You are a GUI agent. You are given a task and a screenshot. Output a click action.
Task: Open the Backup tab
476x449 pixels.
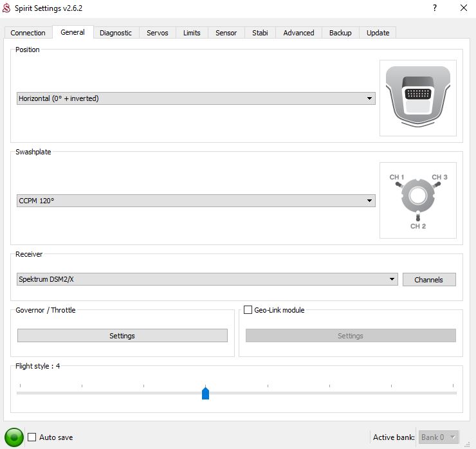pyautogui.click(x=340, y=33)
